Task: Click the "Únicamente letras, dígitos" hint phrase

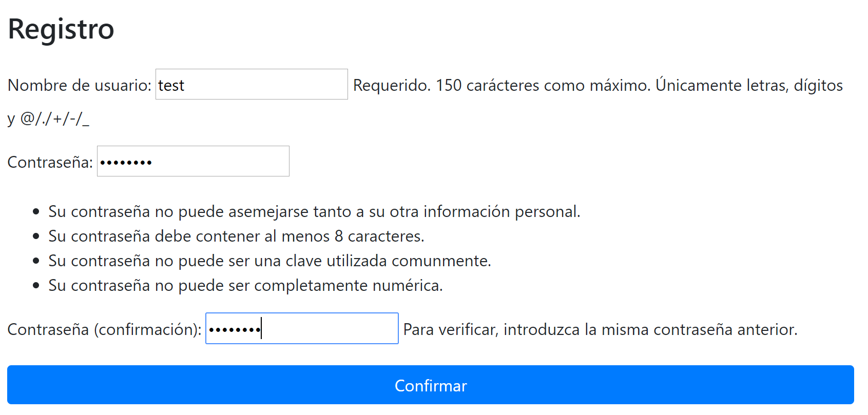Action: point(749,85)
